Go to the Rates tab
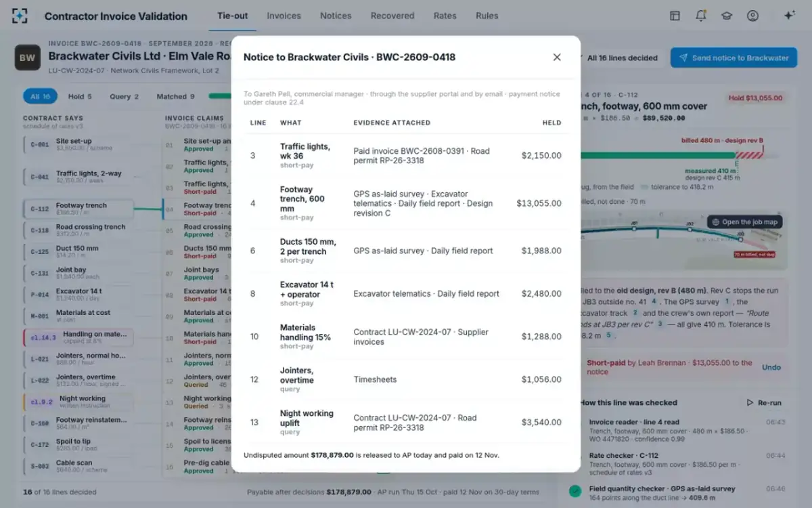The image size is (812, 508). click(445, 16)
